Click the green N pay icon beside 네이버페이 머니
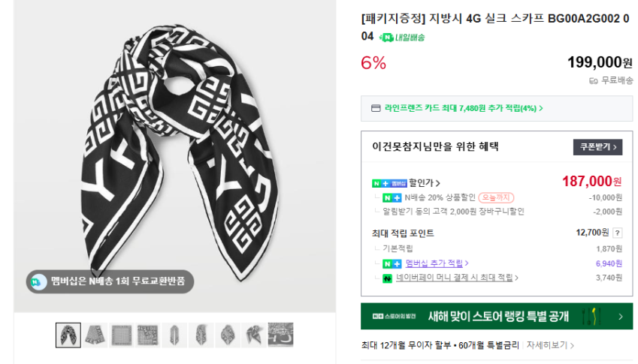 387,278
